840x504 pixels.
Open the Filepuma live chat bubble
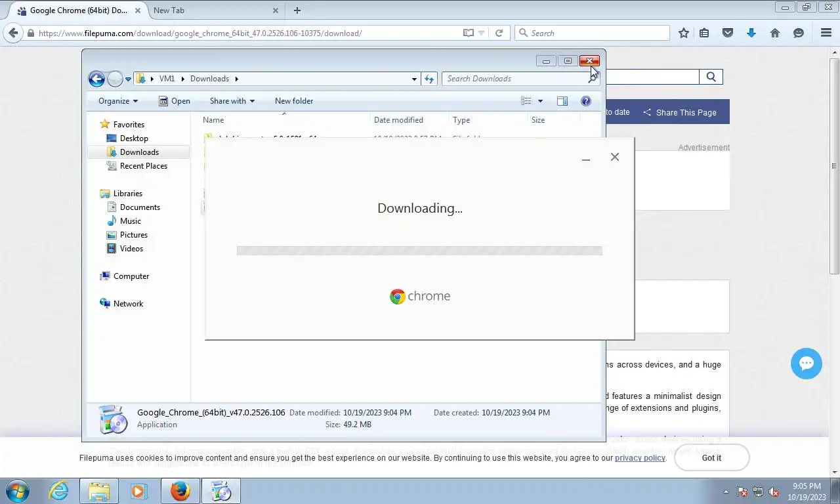807,364
